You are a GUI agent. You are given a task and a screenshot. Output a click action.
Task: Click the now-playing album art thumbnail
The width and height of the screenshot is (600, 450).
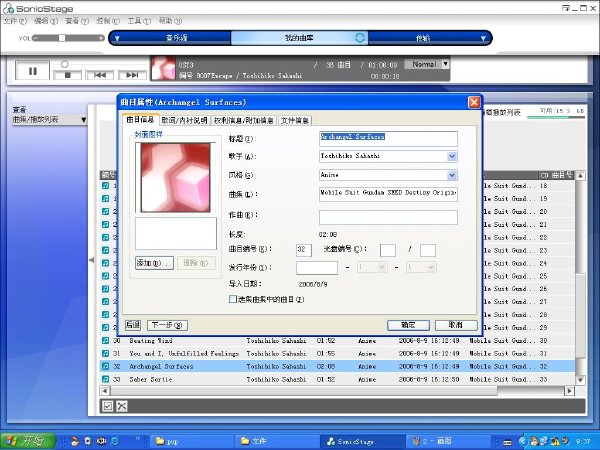pyautogui.click(x=163, y=68)
